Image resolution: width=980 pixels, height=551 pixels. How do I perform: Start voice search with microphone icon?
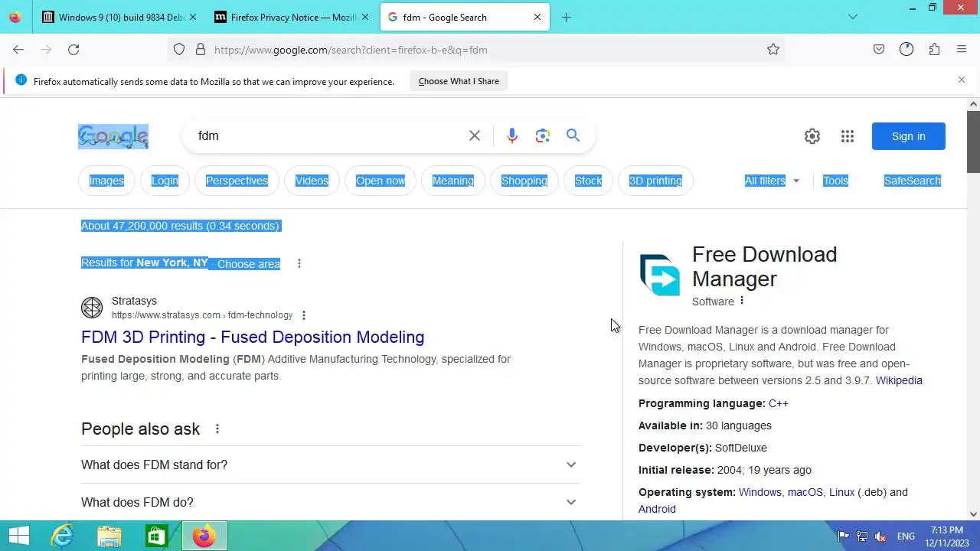pos(512,135)
